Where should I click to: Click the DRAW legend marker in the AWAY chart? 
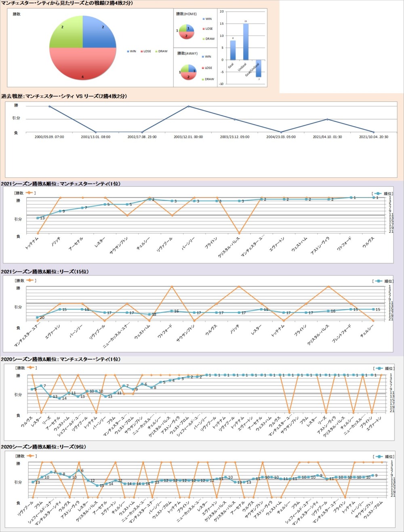(x=203, y=79)
